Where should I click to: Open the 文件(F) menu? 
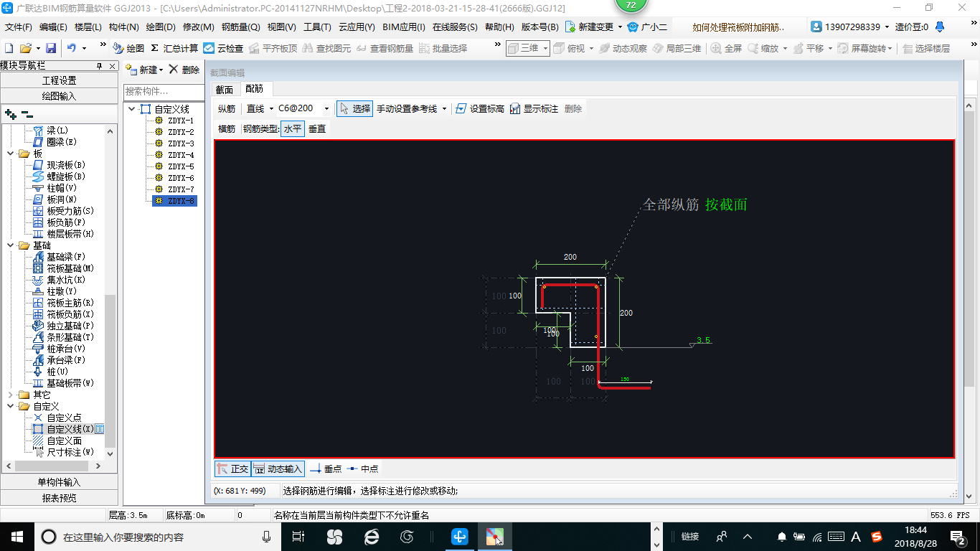[19, 27]
